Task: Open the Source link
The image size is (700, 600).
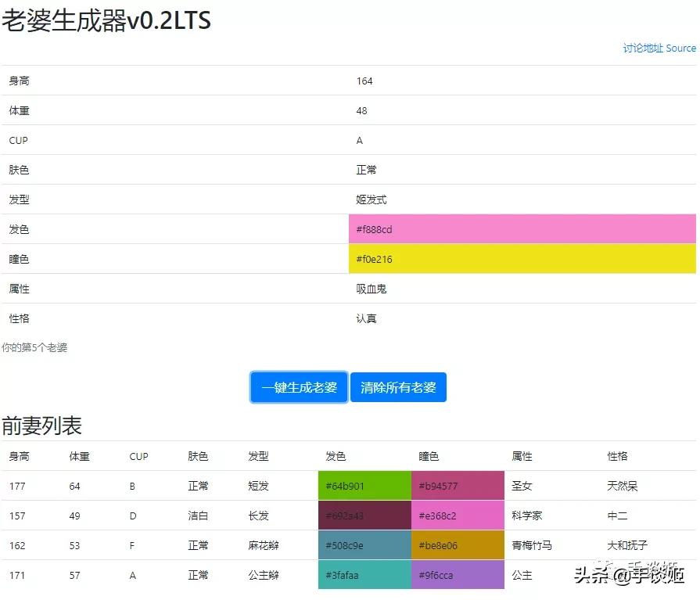Action: coord(682,49)
